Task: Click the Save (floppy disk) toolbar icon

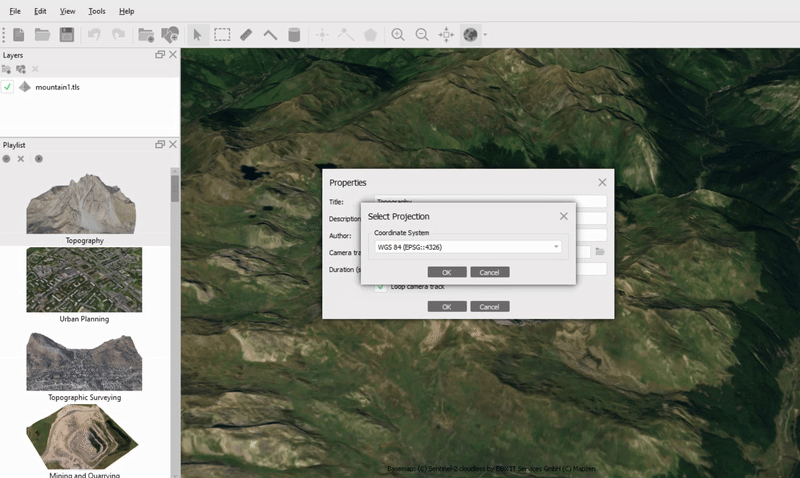Action: tap(67, 34)
